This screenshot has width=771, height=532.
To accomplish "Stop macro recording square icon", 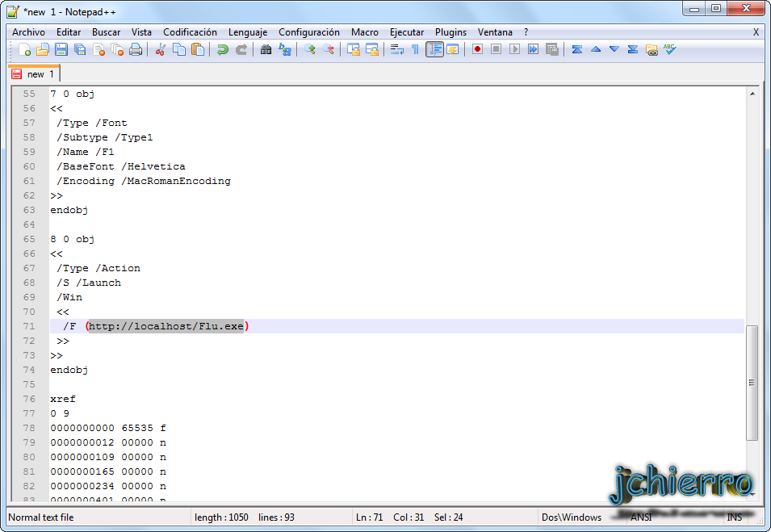I will click(x=496, y=50).
